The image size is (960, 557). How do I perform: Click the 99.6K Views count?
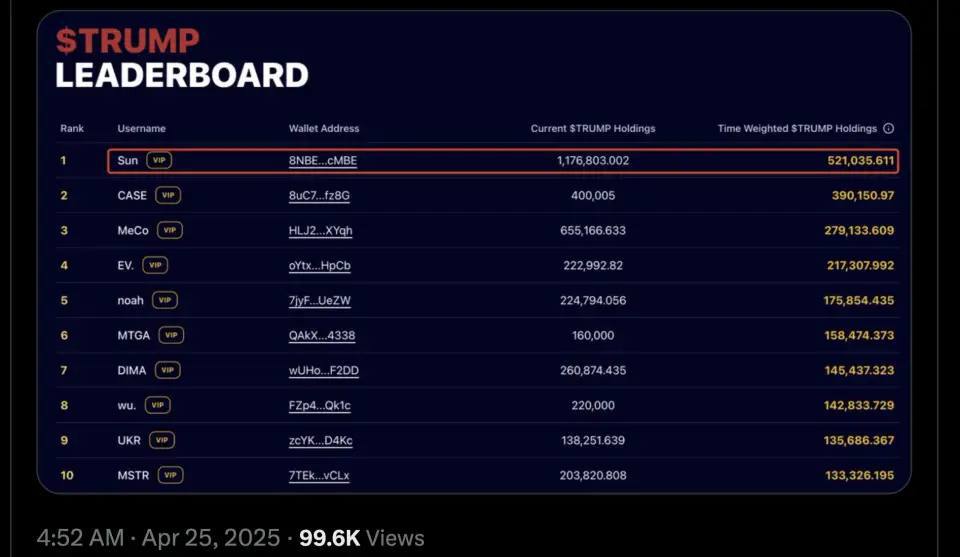pos(363,538)
